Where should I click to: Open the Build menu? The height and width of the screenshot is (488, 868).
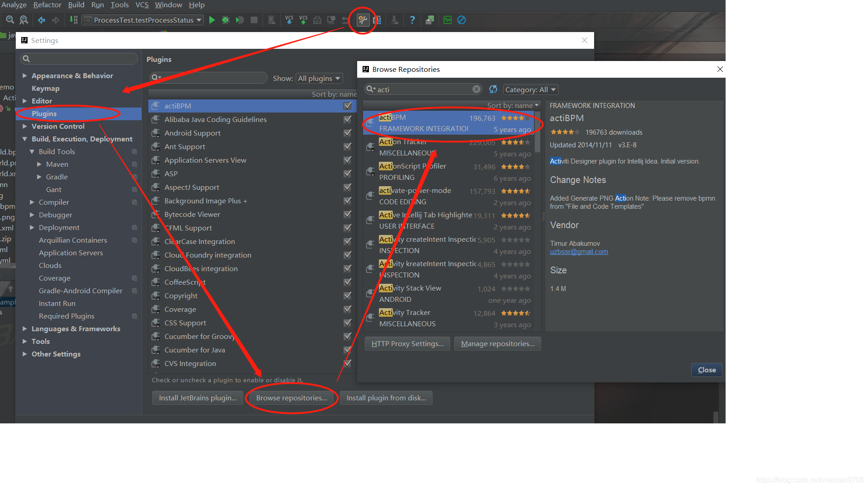pyautogui.click(x=76, y=5)
